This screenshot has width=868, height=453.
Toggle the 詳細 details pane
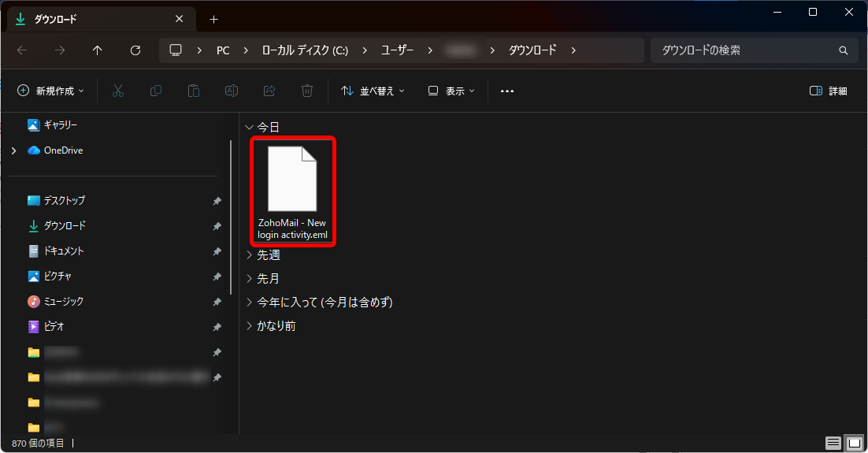828,91
